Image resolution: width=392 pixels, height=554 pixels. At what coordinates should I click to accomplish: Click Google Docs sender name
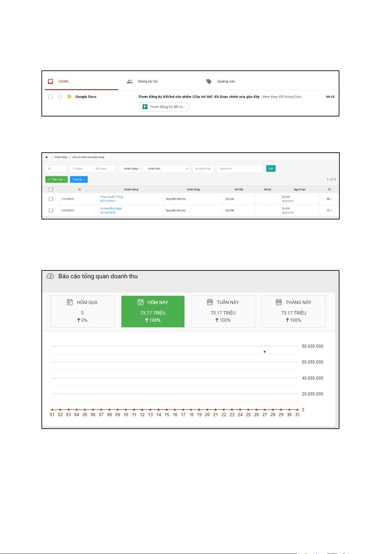point(86,97)
